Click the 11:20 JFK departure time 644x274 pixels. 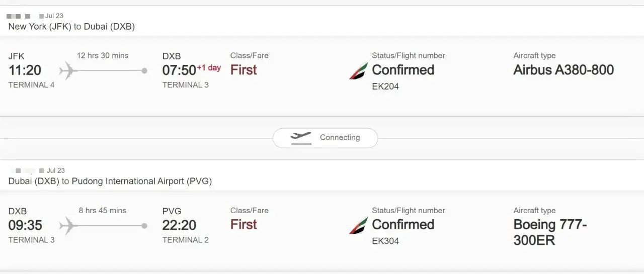pos(25,70)
